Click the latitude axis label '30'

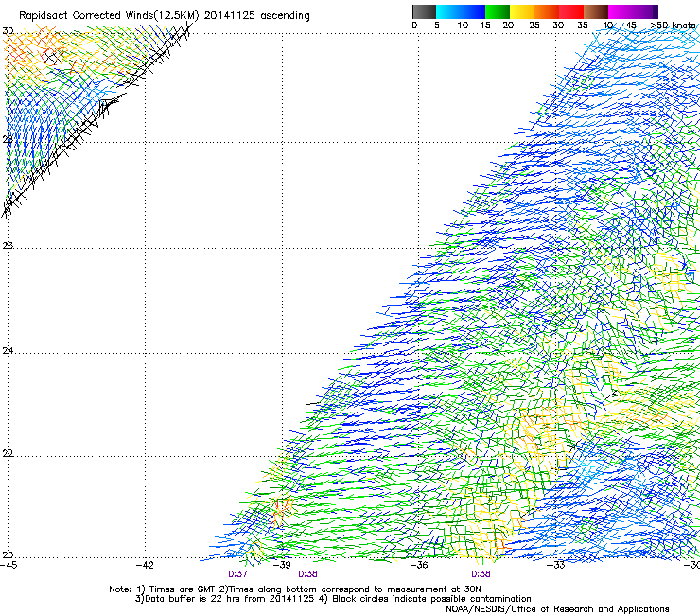[x=8, y=31]
